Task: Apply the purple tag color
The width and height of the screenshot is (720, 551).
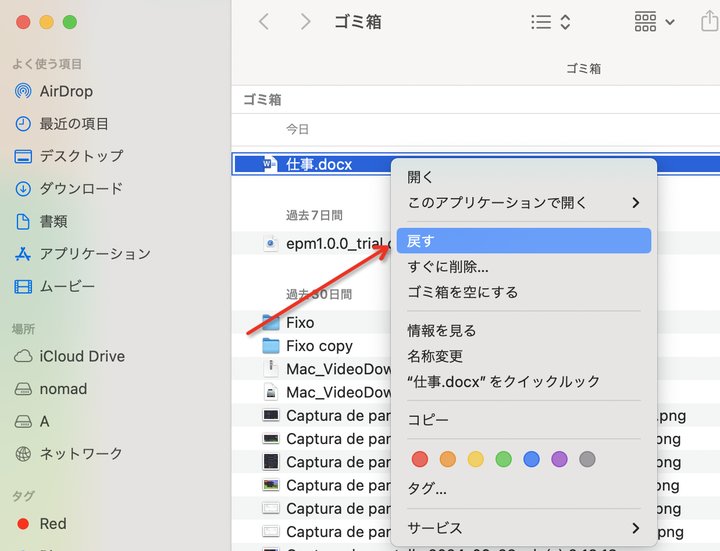Action: pyautogui.click(x=559, y=459)
